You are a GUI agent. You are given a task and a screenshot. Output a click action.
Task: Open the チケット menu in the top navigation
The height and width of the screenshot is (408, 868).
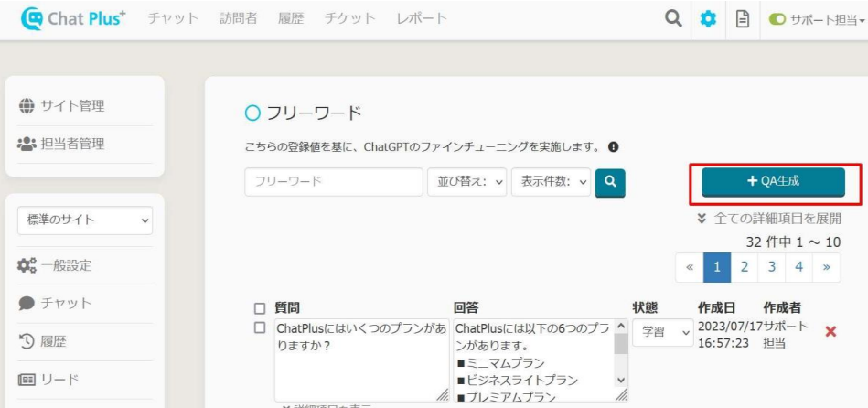click(352, 18)
